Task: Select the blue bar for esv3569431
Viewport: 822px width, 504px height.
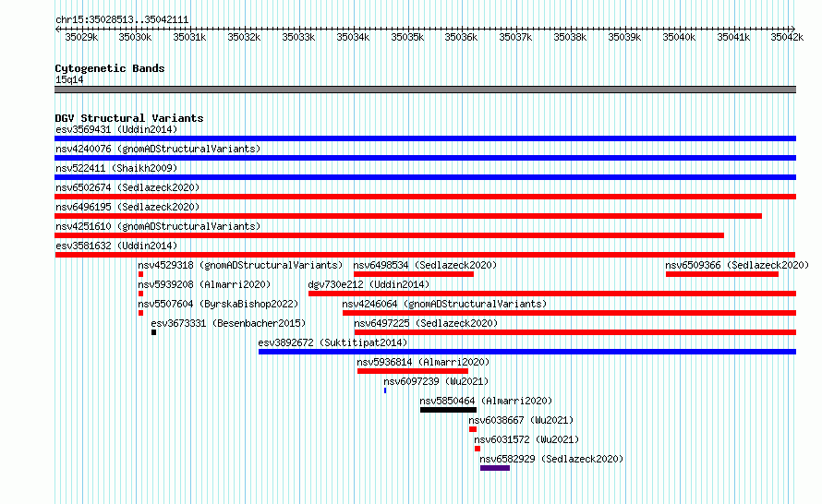Action: (425, 138)
